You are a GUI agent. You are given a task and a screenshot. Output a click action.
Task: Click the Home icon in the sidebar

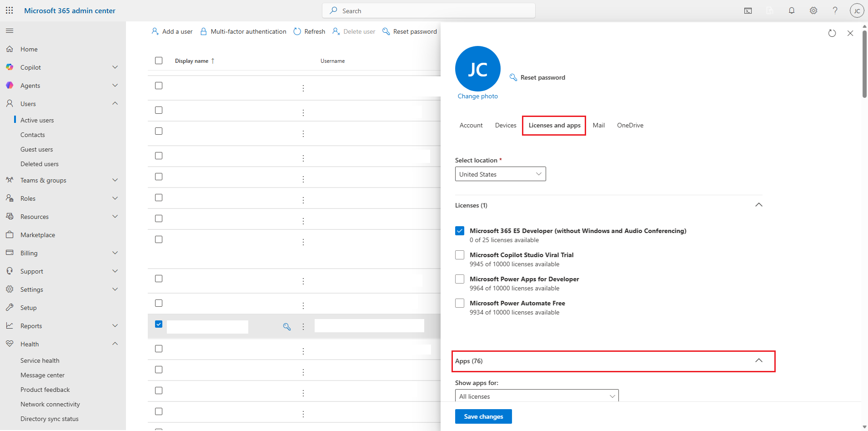10,49
